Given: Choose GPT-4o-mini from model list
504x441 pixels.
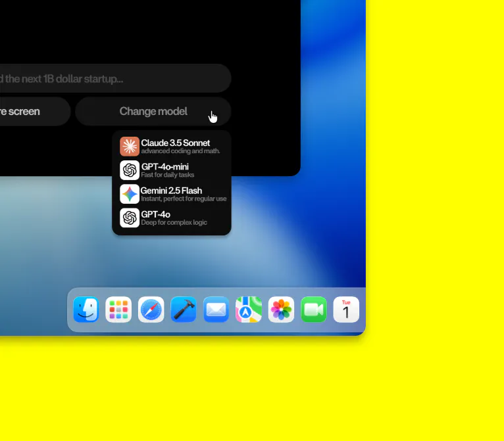Looking at the screenshot, I should (172, 170).
